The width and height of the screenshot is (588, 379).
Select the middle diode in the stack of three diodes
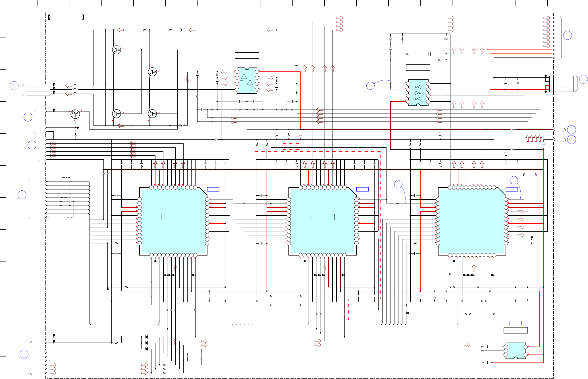(146, 343)
